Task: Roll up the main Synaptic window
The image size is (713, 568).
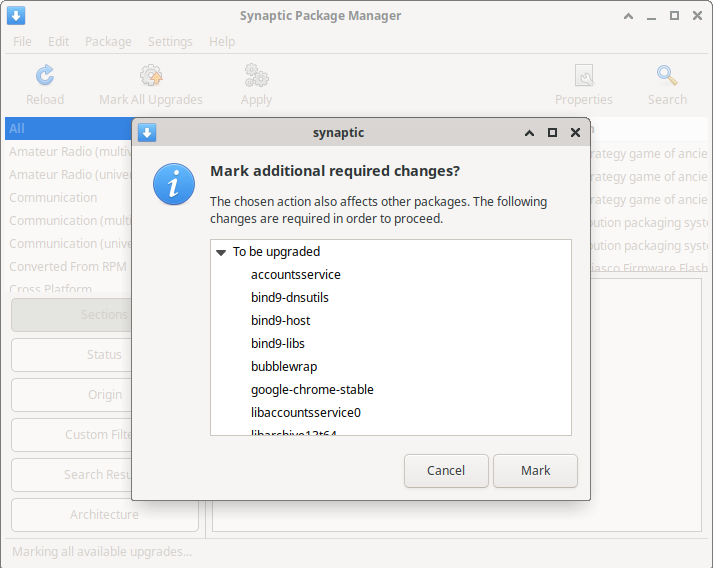Action: click(628, 16)
